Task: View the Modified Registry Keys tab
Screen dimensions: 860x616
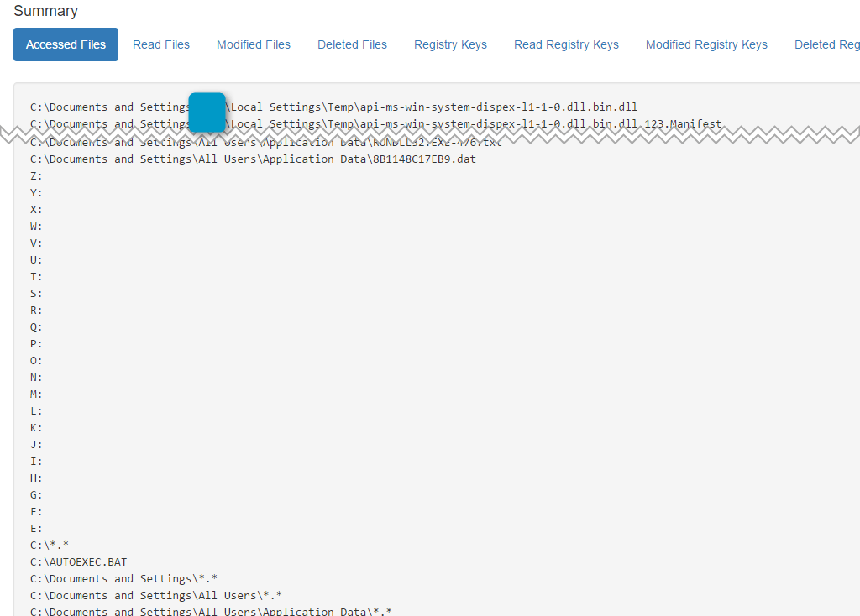Action: point(706,44)
